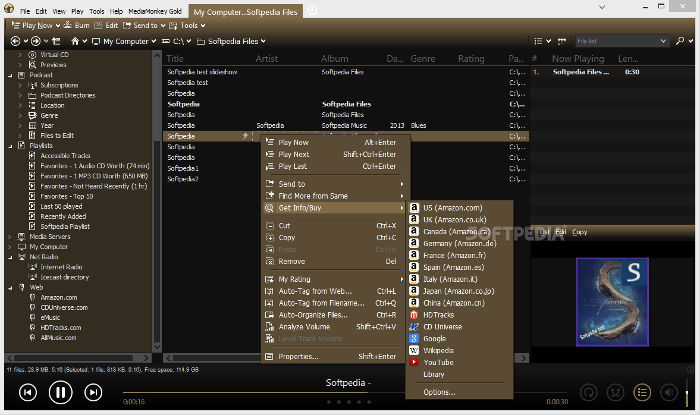The width and height of the screenshot is (700, 415).
Task: Choose Analyze Volume
Action: coord(335,327)
